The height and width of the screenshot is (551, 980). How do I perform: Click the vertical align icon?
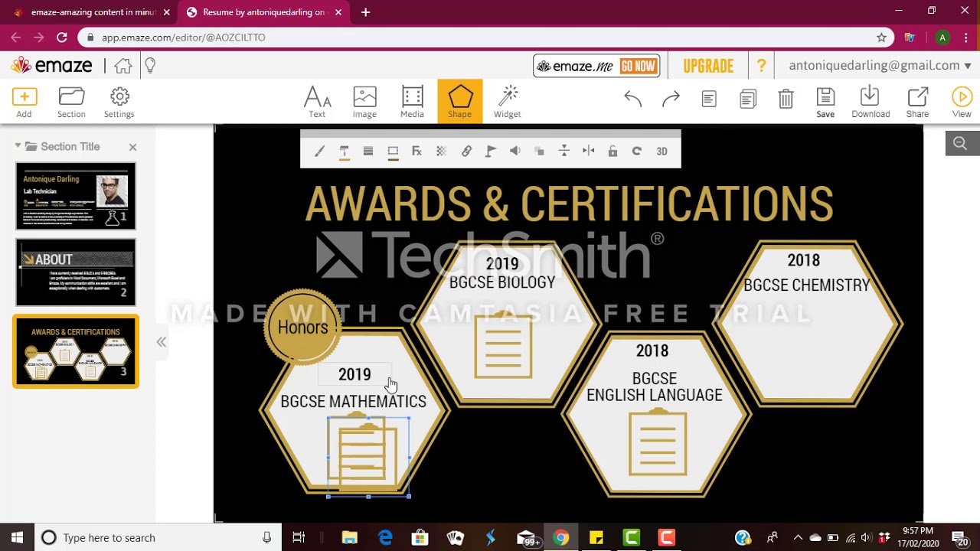click(564, 152)
